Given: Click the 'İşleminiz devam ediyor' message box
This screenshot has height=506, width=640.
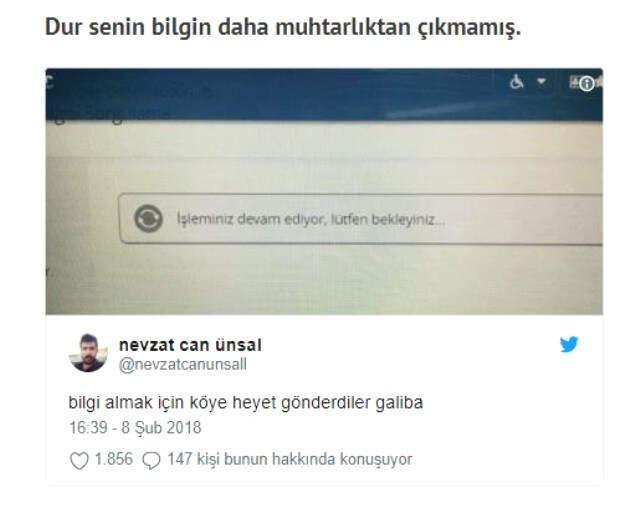Looking at the screenshot, I should click(x=361, y=219).
